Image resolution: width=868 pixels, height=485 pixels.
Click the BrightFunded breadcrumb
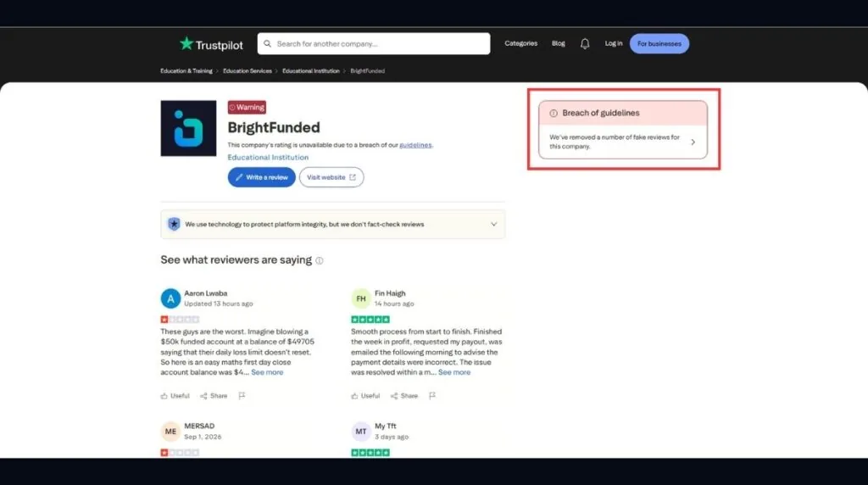[368, 71]
